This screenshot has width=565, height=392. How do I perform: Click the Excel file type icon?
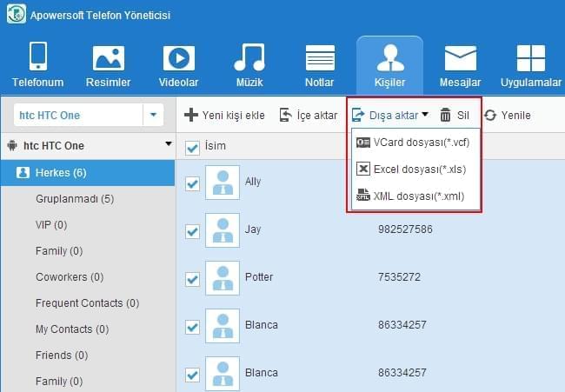[362, 169]
